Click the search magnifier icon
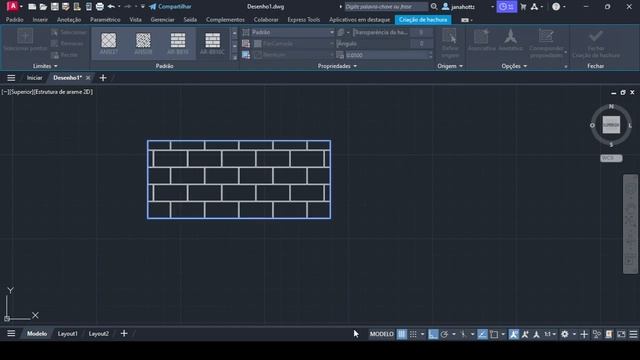This screenshot has width=640, height=360. pos(434,7)
